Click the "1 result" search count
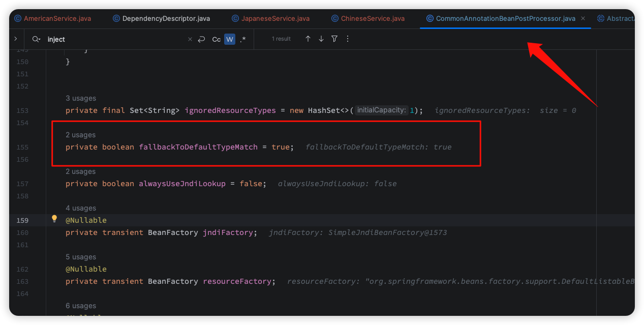This screenshot has height=325, width=644. click(281, 39)
